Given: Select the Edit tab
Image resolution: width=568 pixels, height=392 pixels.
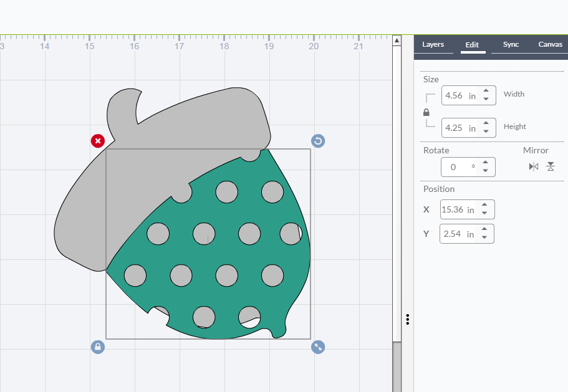Looking at the screenshot, I should (x=472, y=45).
